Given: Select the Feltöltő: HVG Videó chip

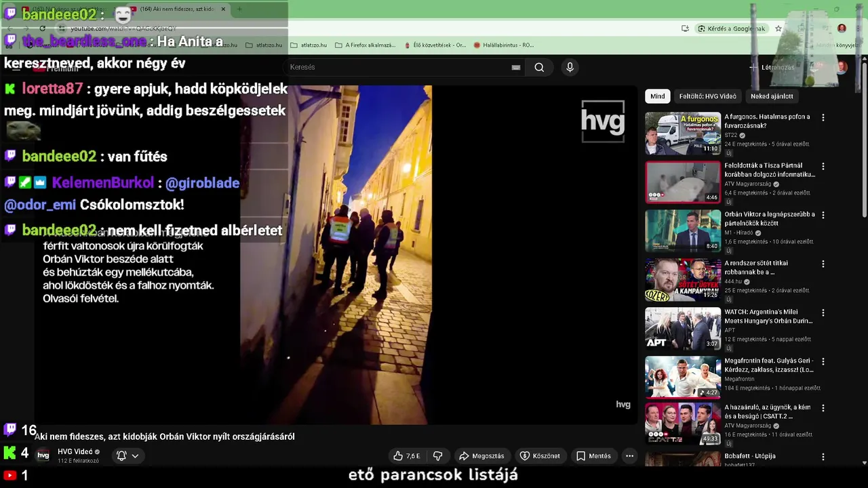Looking at the screenshot, I should pyautogui.click(x=707, y=96).
